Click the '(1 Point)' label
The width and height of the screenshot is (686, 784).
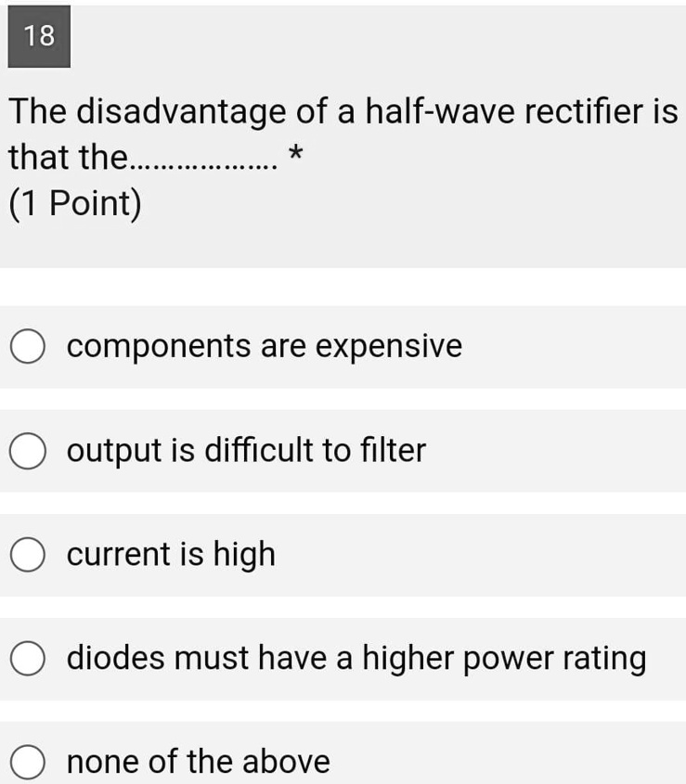pos(75,203)
